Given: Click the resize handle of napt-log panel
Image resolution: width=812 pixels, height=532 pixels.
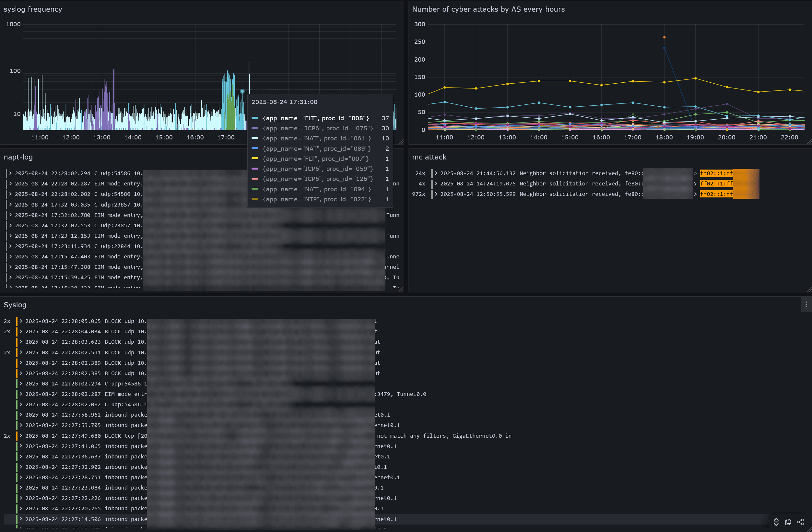Looking at the screenshot, I should click(401, 290).
